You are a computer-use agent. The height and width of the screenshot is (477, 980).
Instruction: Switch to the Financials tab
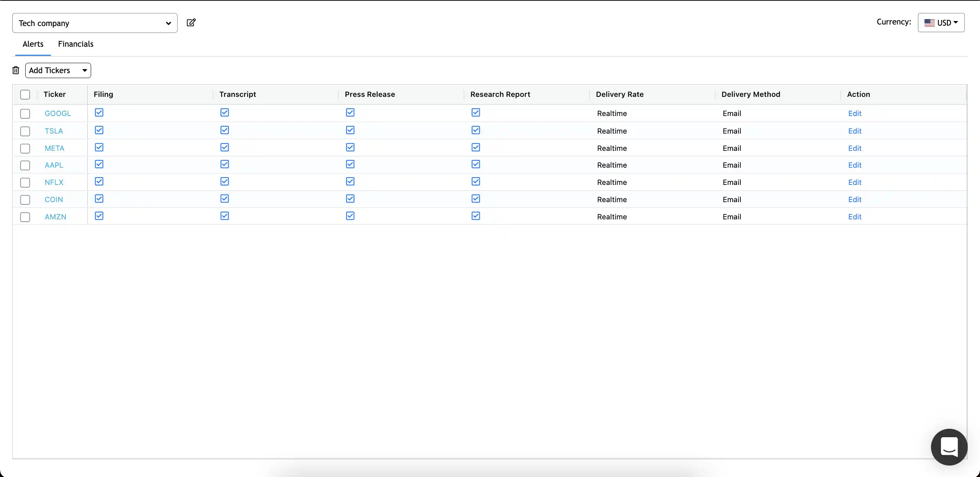pyautogui.click(x=75, y=44)
